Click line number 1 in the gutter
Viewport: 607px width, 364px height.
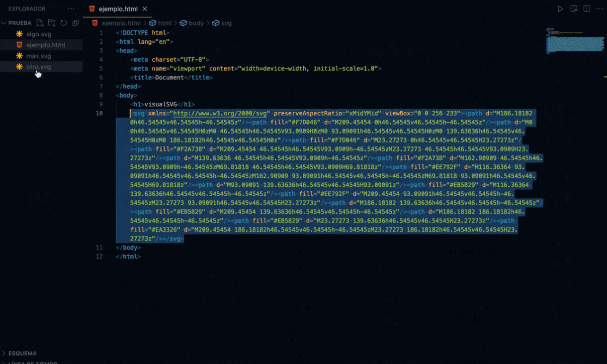point(101,33)
